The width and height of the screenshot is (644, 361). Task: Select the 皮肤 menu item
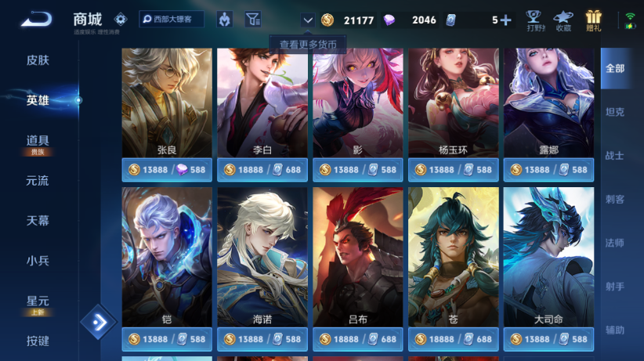tap(38, 60)
